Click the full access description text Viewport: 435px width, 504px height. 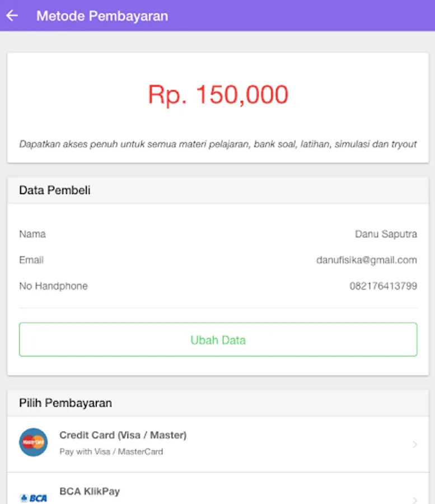(218, 144)
